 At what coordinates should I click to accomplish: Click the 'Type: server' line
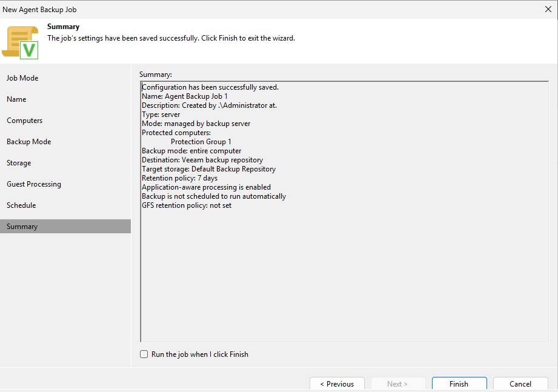tap(161, 115)
